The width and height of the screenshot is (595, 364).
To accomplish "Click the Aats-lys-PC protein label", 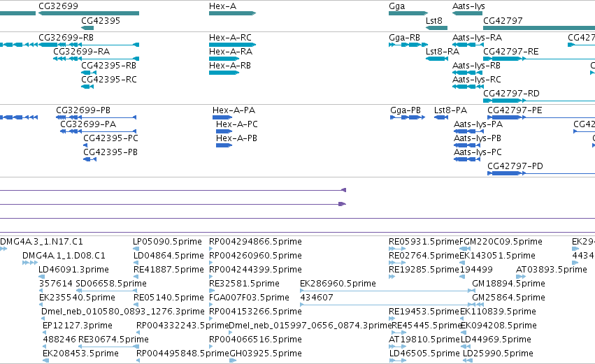I will [x=478, y=153].
